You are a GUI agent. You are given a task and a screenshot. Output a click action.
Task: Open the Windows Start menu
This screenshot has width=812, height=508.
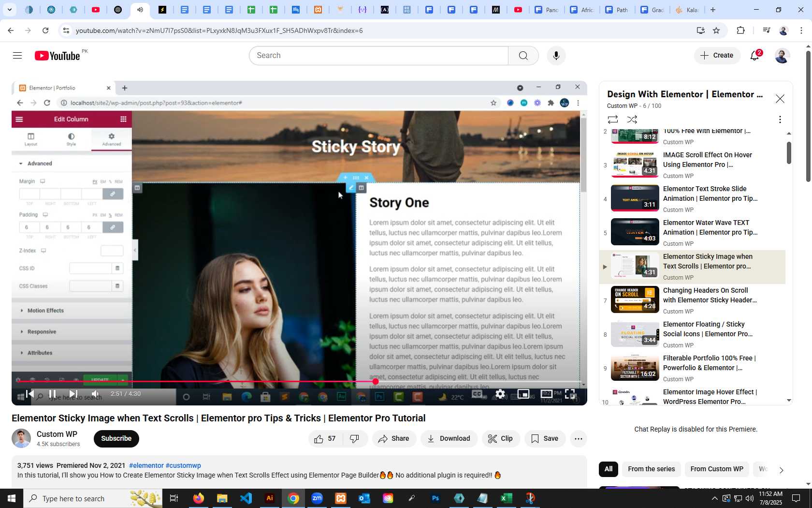(12, 498)
